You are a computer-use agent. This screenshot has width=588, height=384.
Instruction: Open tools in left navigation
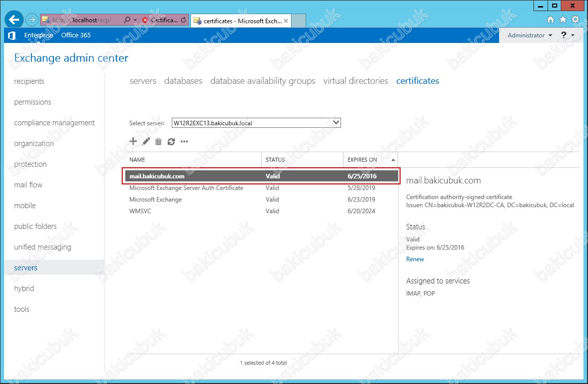click(22, 309)
